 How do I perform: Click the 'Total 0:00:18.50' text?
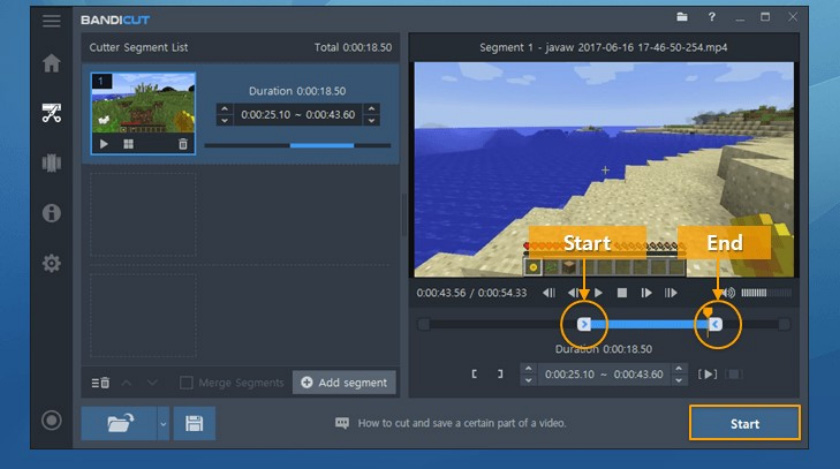352,47
